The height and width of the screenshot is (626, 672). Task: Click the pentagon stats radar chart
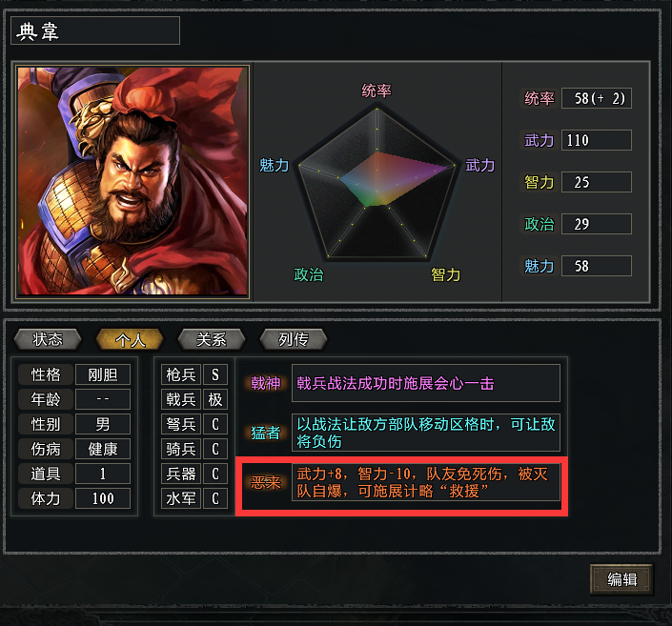[377, 184]
